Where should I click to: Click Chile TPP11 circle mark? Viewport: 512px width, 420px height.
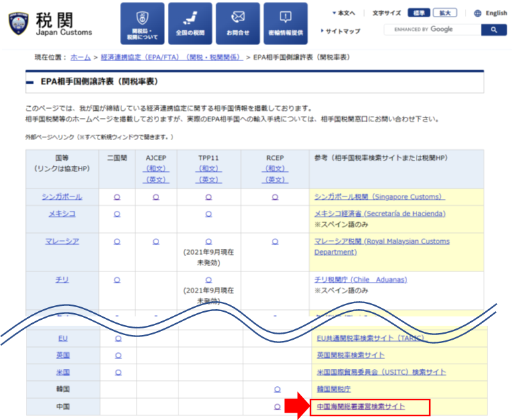pos(208,280)
